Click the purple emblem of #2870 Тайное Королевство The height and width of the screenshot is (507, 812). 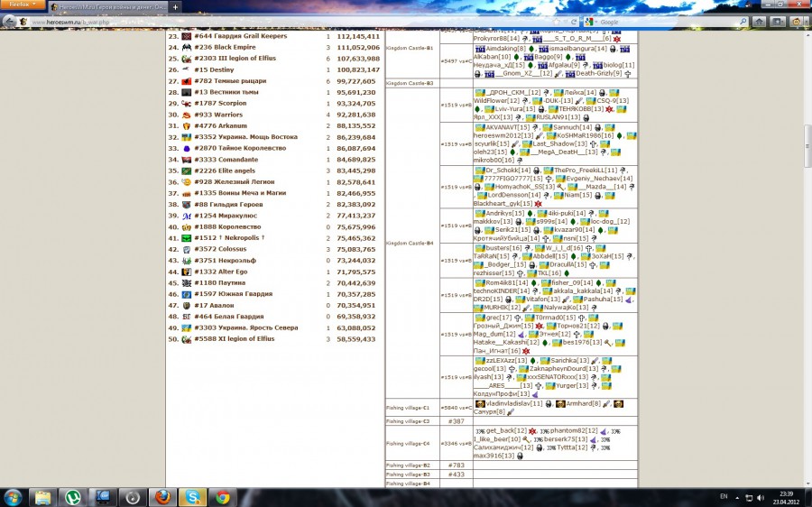(x=186, y=148)
